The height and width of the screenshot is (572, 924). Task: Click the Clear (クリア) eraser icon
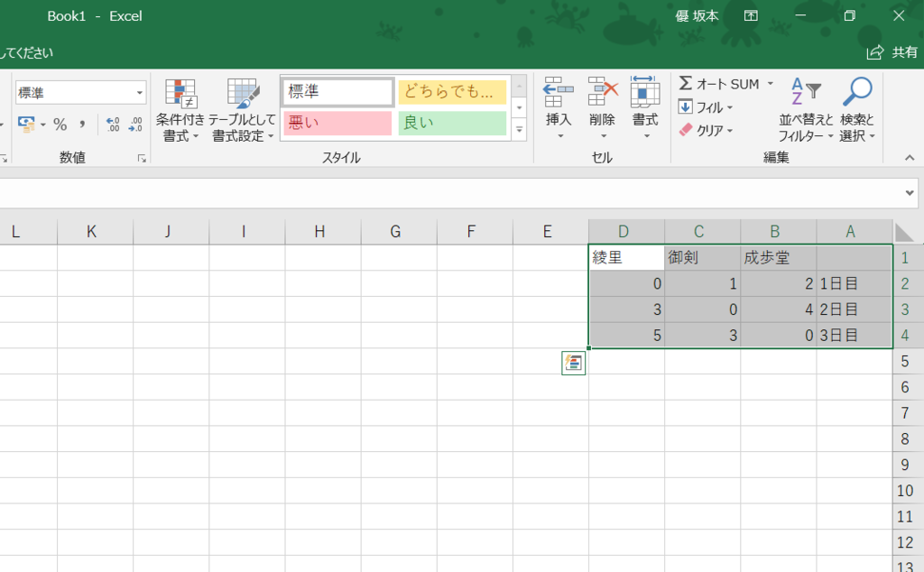click(x=686, y=130)
